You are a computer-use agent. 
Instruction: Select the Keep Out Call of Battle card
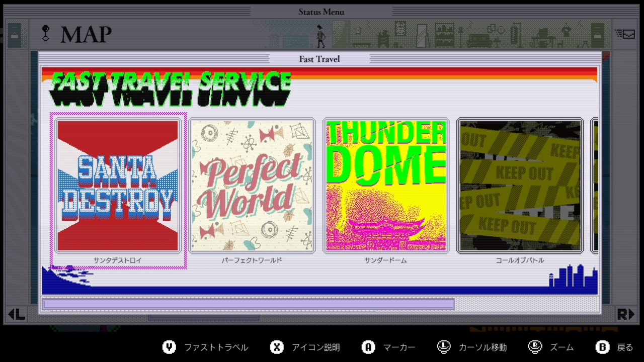pyautogui.click(x=520, y=186)
